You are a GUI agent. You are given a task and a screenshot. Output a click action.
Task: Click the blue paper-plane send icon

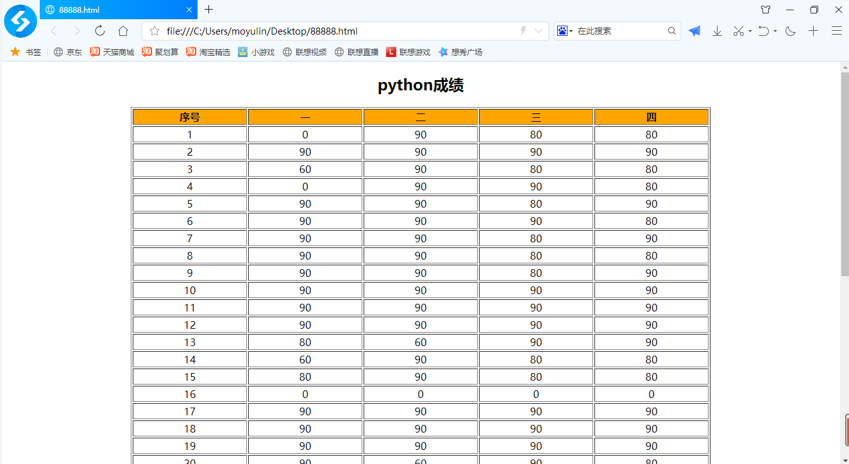[x=694, y=31]
